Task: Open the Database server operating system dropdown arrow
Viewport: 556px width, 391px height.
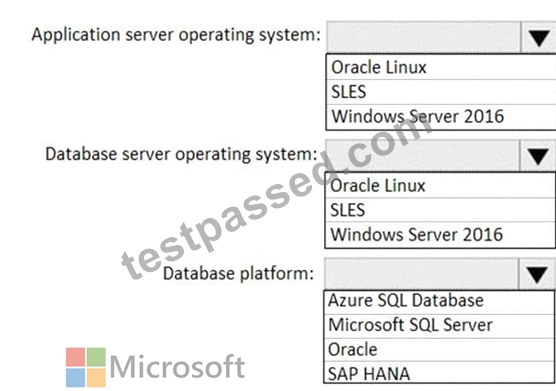Action: coord(538,156)
